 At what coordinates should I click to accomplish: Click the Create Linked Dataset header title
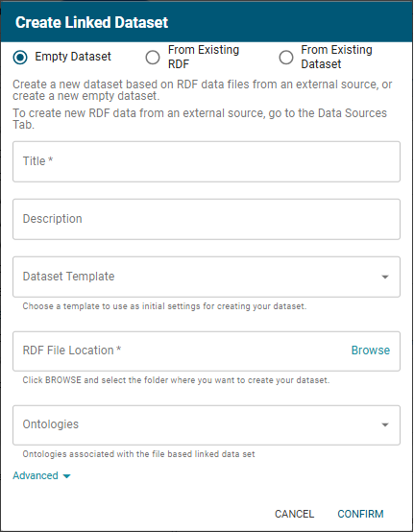point(91,22)
